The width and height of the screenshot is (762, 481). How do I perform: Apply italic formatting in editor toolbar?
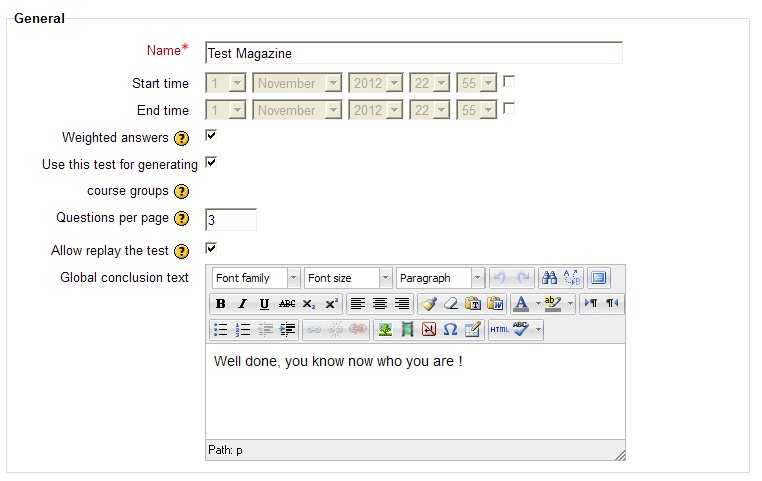[242, 304]
